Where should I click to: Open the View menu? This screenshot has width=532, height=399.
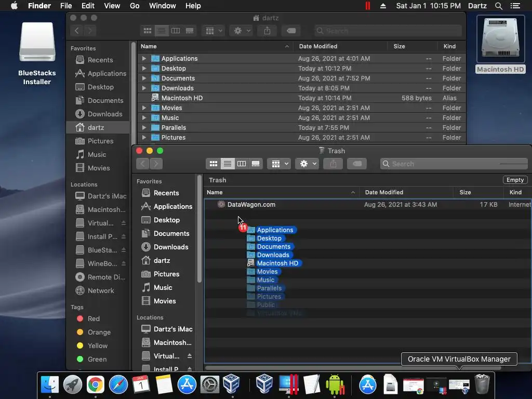click(x=112, y=6)
